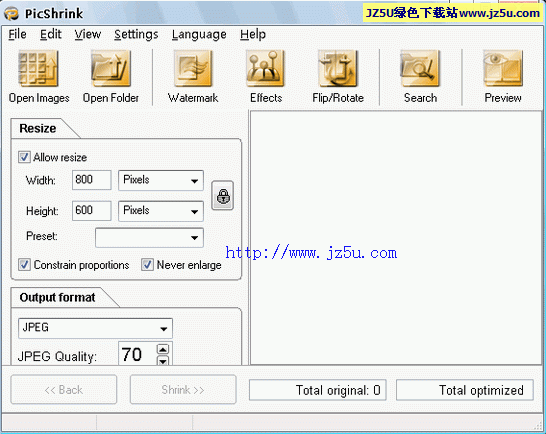Image resolution: width=546 pixels, height=434 pixels.
Task: Open the Watermark tool
Action: pos(193,69)
